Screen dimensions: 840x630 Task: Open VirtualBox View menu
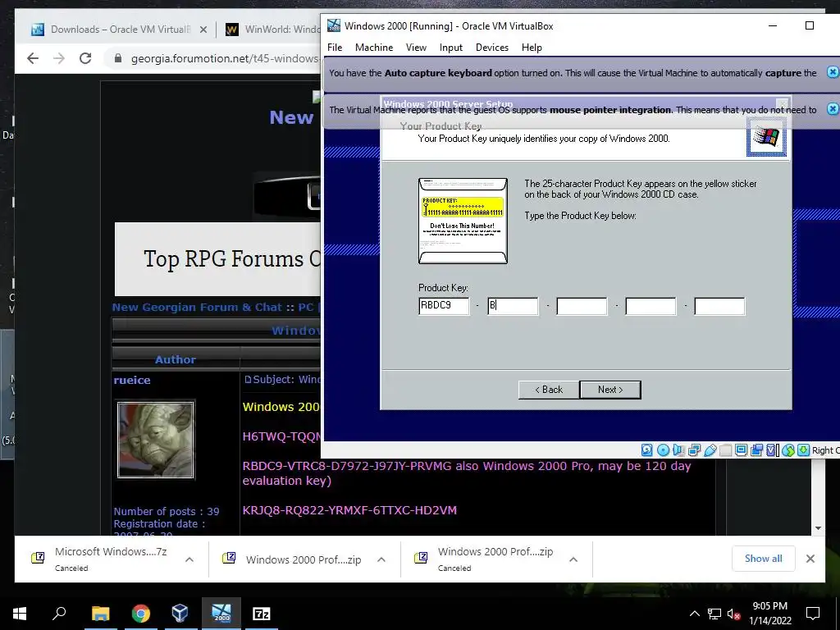tap(416, 48)
